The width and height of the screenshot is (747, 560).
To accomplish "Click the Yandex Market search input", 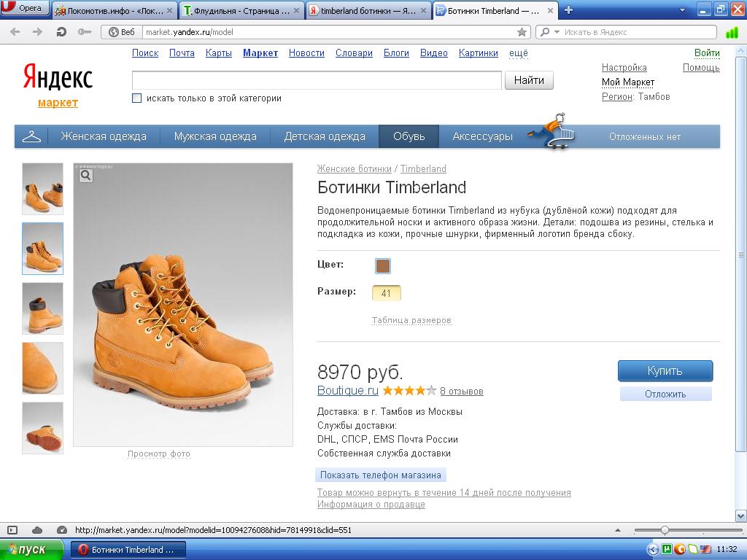I will tap(317, 80).
